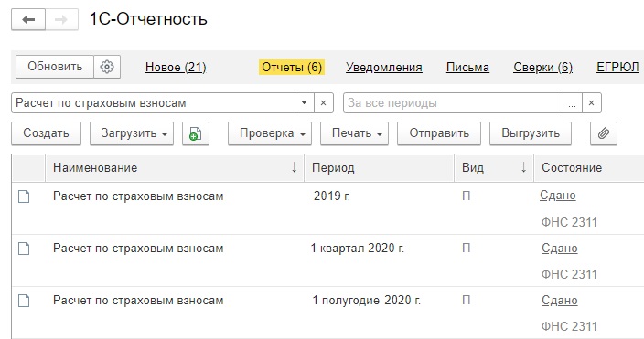
Task: Open period chooser ellipsis button
Action: point(572,102)
